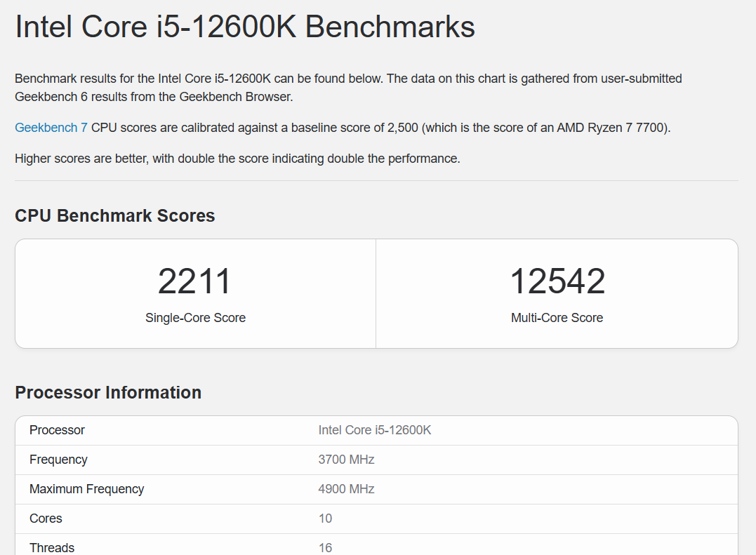Click the CPU Benchmark Scores heading
Image resolution: width=756 pixels, height=555 pixels.
click(114, 216)
